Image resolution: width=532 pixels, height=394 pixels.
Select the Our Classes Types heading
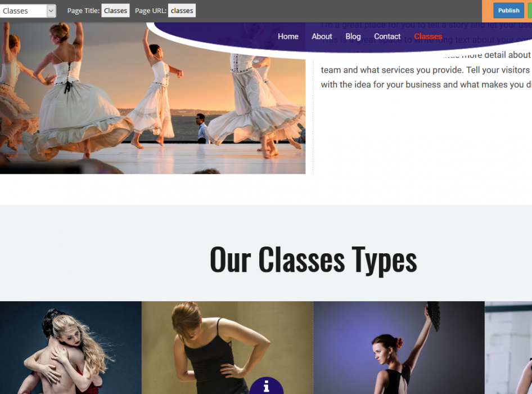click(x=313, y=261)
